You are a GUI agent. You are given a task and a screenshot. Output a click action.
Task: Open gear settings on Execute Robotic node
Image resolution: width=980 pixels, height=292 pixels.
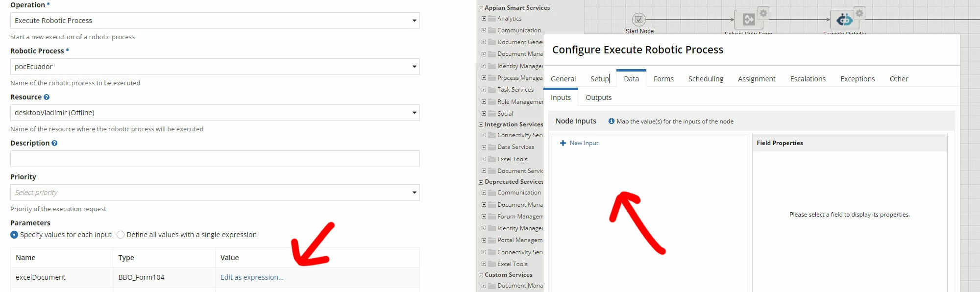click(859, 13)
